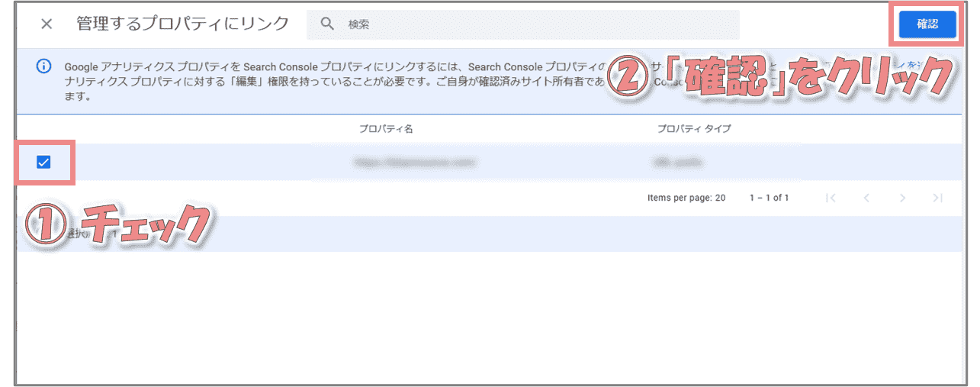This screenshot has width=980, height=387.
Task: Sort by プロパティ タイプ column header
Action: coord(694,128)
